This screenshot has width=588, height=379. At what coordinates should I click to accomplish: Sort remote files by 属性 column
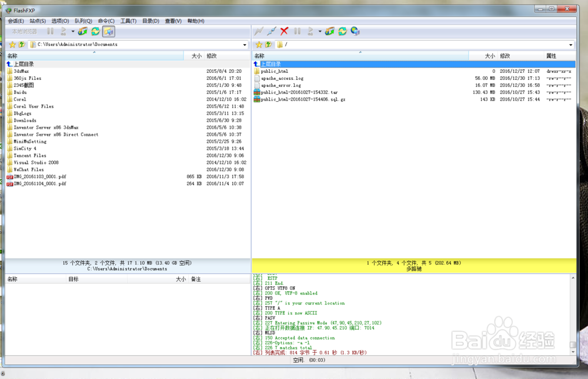coord(560,56)
